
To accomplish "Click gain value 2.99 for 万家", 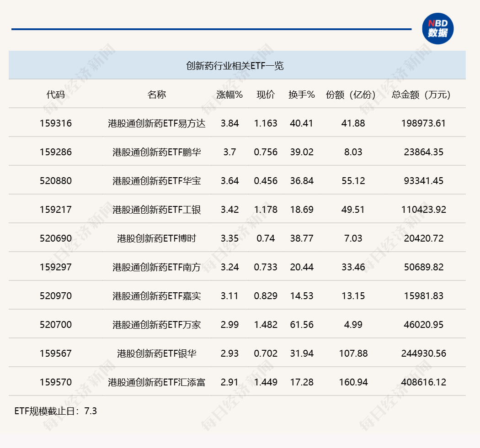I will click(229, 324).
